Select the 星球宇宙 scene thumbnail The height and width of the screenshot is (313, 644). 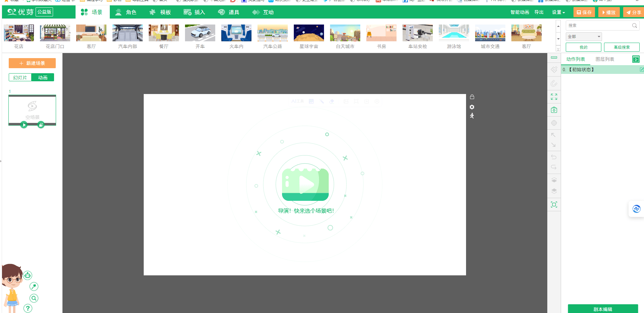coord(309,37)
